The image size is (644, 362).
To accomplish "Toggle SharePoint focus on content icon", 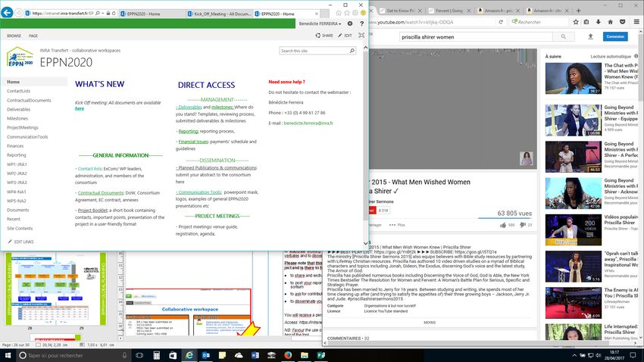I will click(x=361, y=36).
